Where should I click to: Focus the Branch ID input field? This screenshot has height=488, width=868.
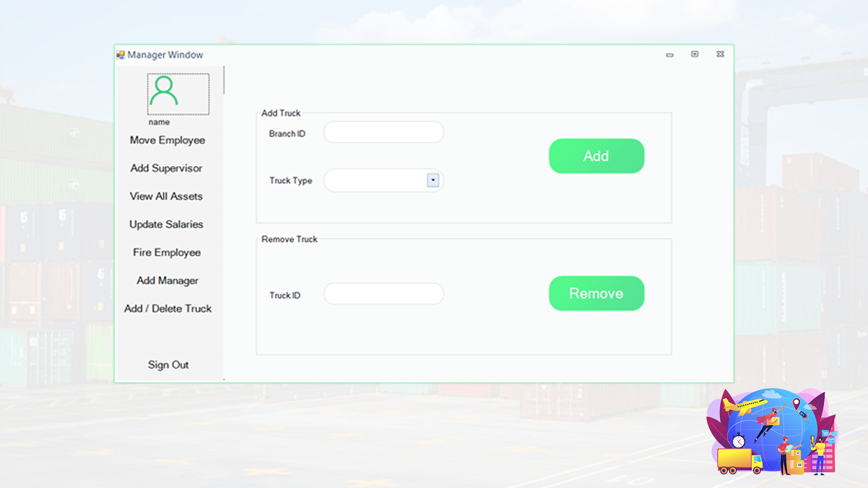point(383,132)
